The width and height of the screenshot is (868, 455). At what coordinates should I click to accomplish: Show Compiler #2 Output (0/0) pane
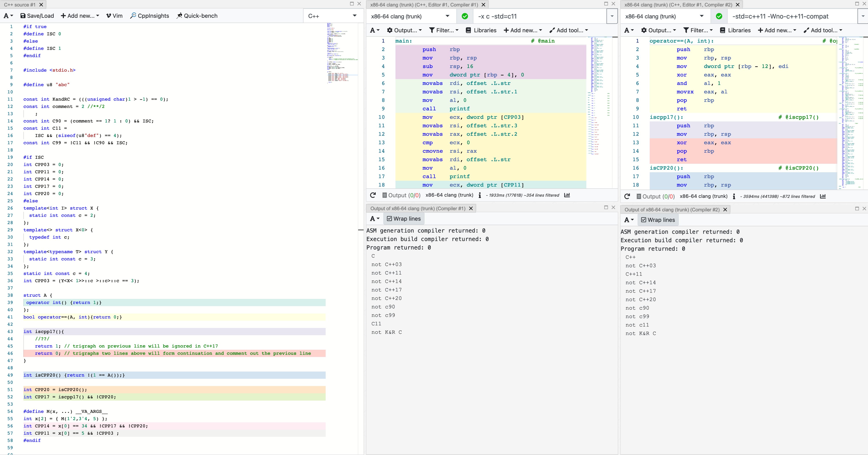(655, 196)
